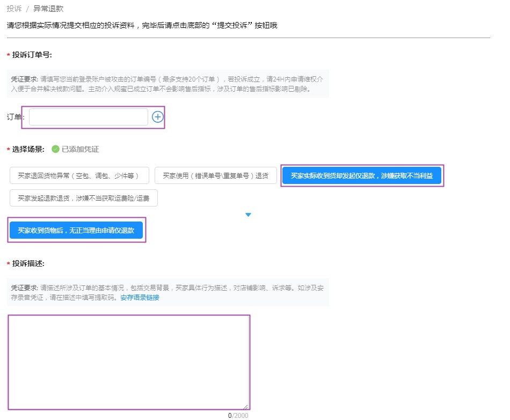Click the 异常退款 breadcrumb item
Image resolution: width=510 pixels, height=420 pixels.
(x=48, y=9)
